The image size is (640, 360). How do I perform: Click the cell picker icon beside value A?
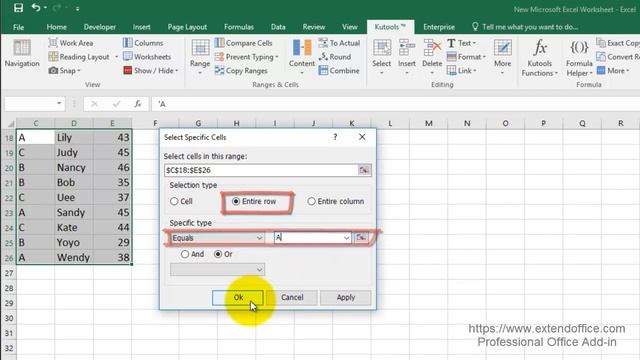coord(361,237)
